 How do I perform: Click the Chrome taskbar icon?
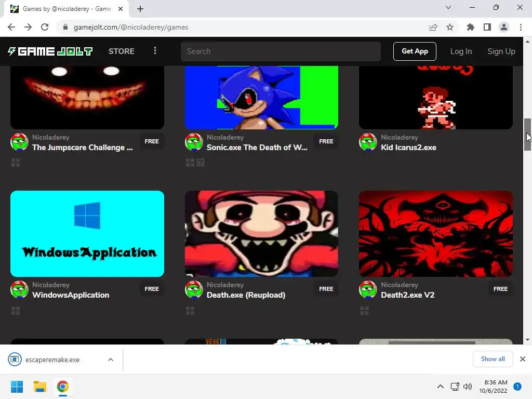pos(62,387)
